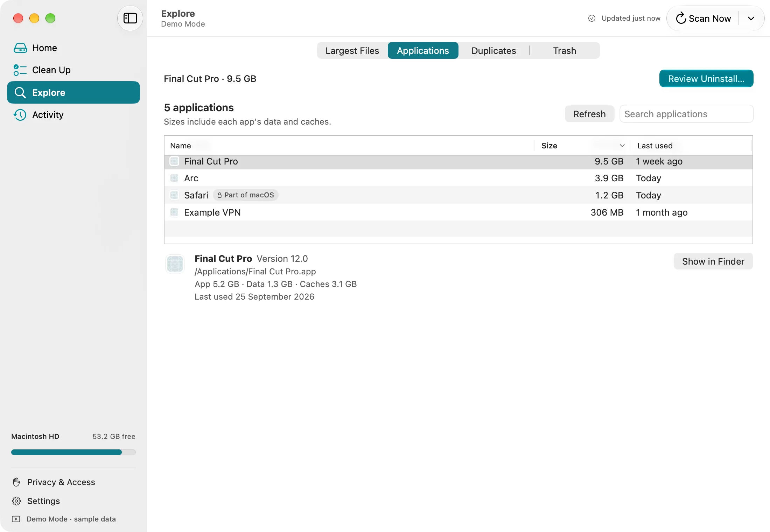This screenshot has height=532, width=770.
Task: Start a scan with Scan Now
Action: [703, 18]
